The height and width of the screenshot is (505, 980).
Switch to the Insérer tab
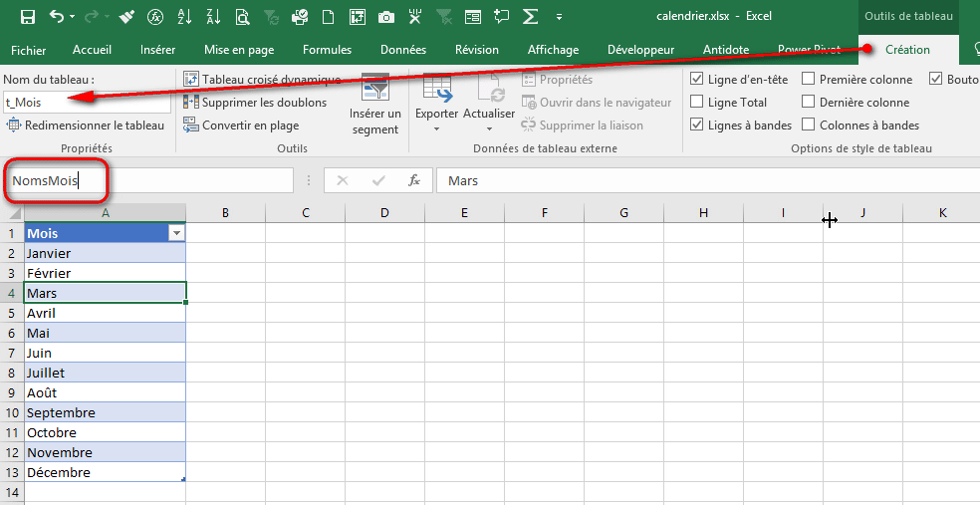[158, 50]
